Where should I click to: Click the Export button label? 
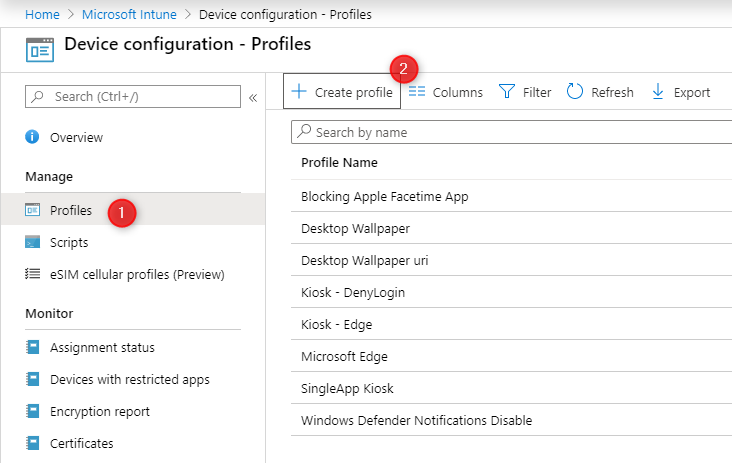coord(692,92)
